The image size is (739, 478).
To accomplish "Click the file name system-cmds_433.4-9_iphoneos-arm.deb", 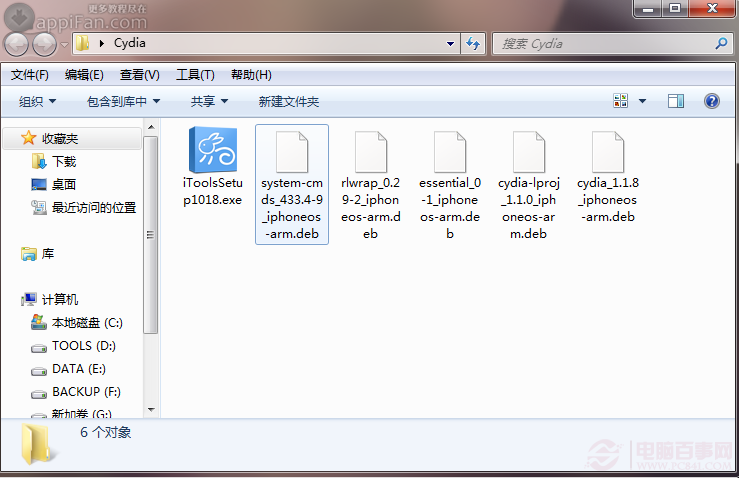I will [292, 208].
